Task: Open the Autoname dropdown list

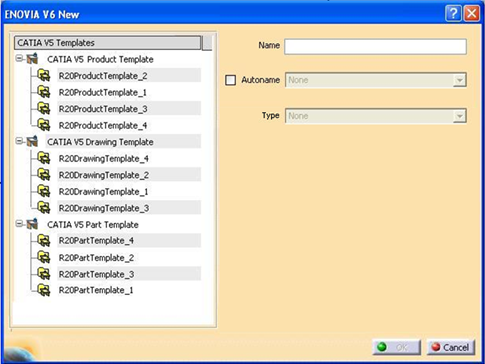Action: click(x=460, y=80)
